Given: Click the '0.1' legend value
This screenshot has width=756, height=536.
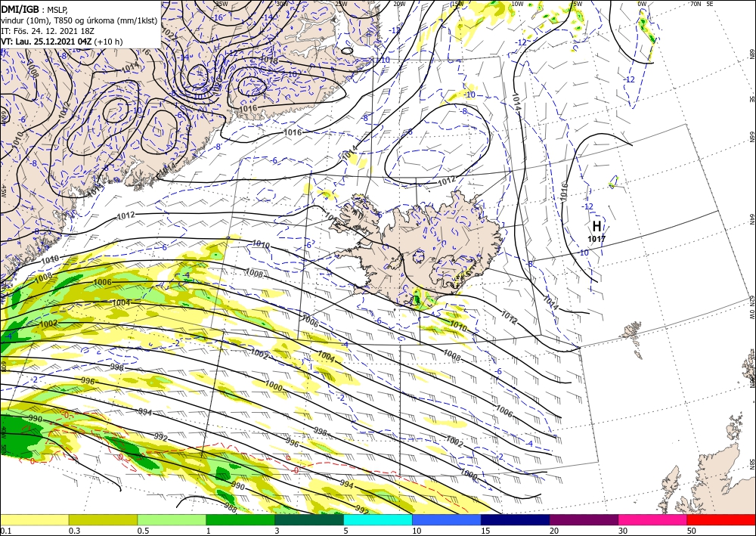Looking at the screenshot, I should tap(5, 531).
